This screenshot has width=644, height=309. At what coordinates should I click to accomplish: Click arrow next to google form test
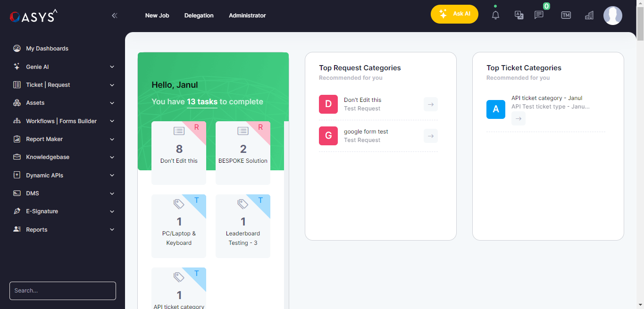click(x=431, y=136)
